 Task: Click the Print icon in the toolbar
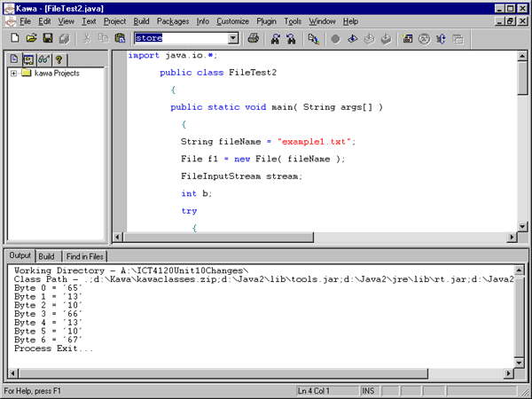click(x=253, y=38)
